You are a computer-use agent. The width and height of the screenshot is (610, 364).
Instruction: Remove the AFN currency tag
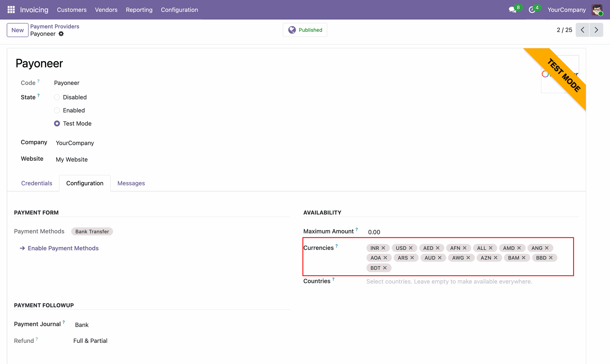pyautogui.click(x=465, y=248)
